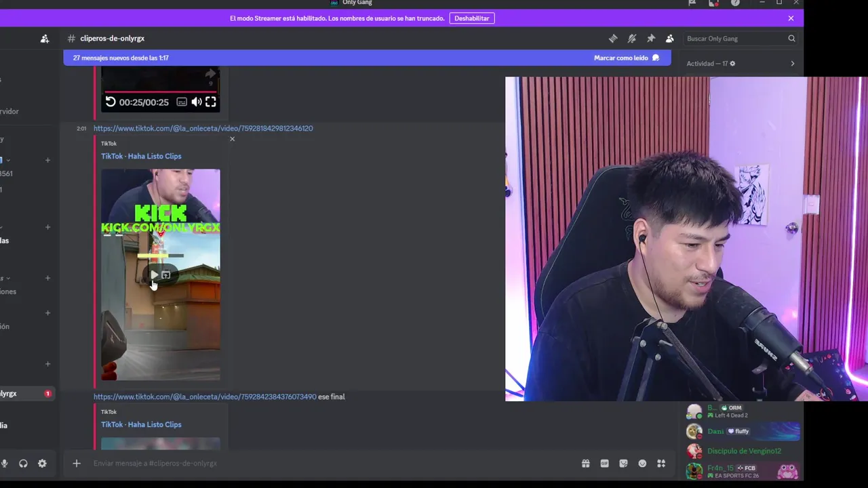Viewport: 868px width, 488px height.
Task: Click cliperos-de-onlyrgx channel title
Action: click(112, 39)
